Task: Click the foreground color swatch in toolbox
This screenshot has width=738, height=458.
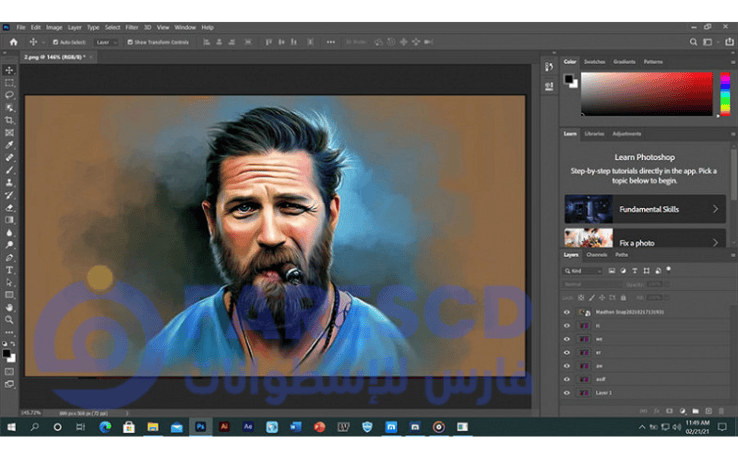Action: tap(6, 354)
